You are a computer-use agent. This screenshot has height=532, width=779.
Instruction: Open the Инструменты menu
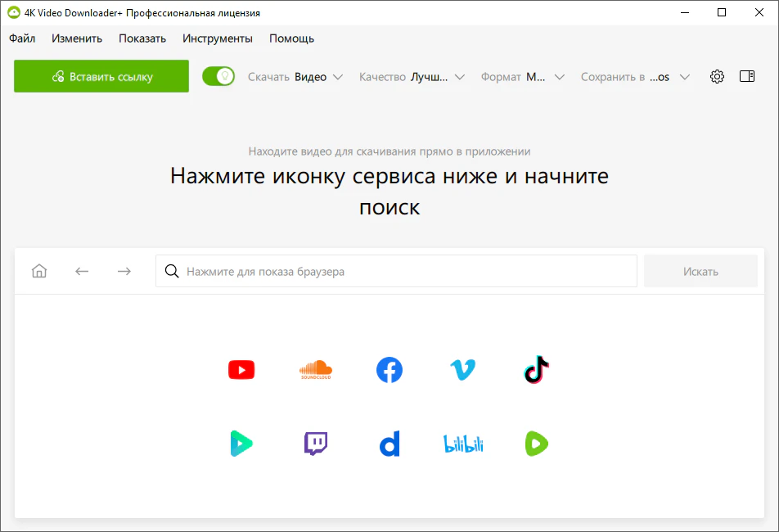pyautogui.click(x=218, y=38)
